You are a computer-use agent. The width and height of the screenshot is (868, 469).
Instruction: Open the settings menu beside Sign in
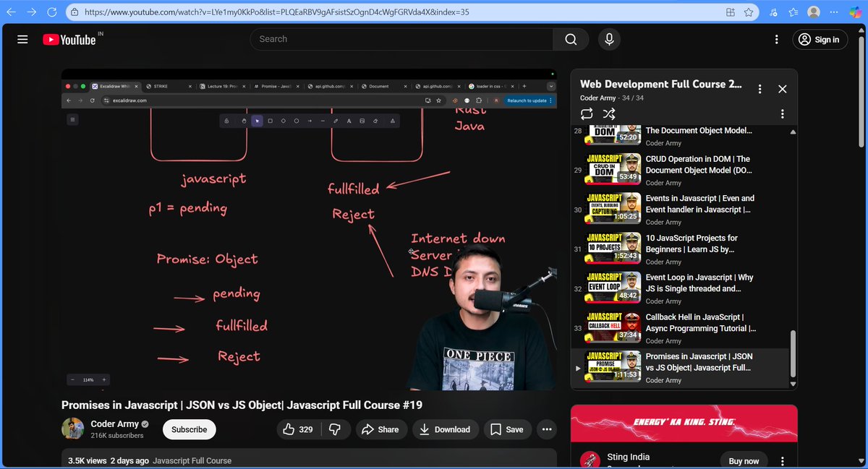777,39
